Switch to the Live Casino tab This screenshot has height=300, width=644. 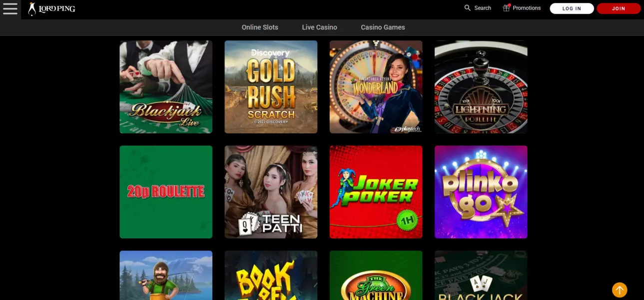pyautogui.click(x=319, y=27)
